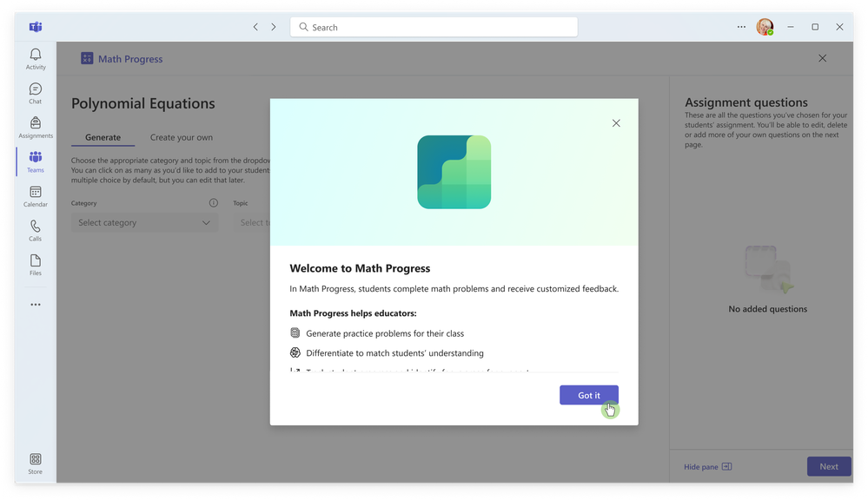Click Hide pane link
The image size is (868, 500).
[707, 467]
